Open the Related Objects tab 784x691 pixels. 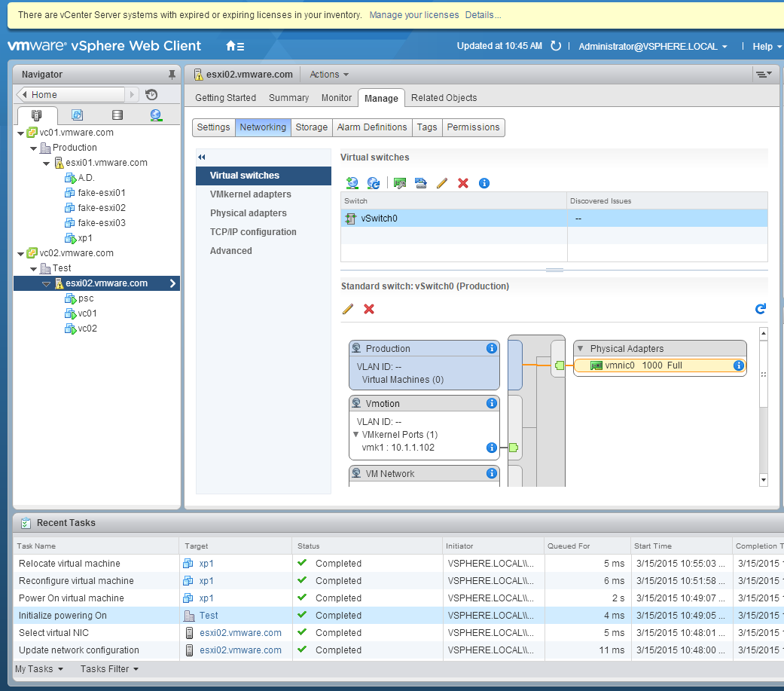(444, 97)
